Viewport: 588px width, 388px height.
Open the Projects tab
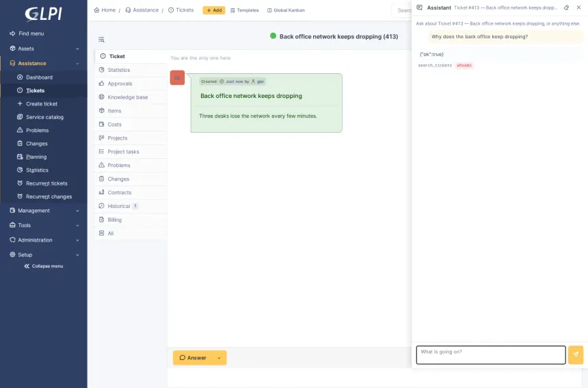coord(131,138)
